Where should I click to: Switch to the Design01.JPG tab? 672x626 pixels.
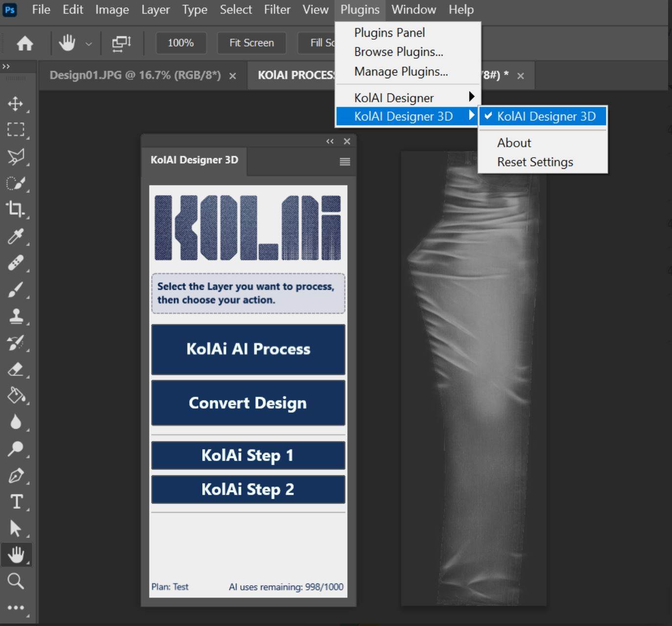tap(135, 75)
